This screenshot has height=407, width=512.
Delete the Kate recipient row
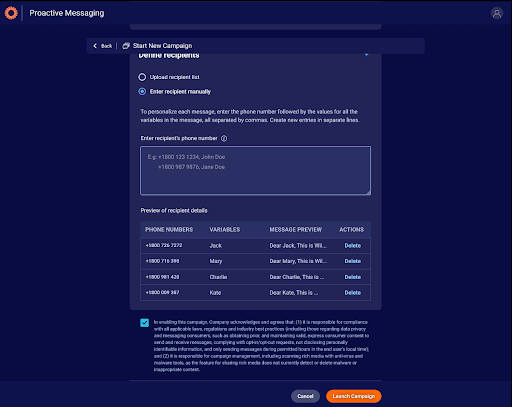pyautogui.click(x=352, y=293)
